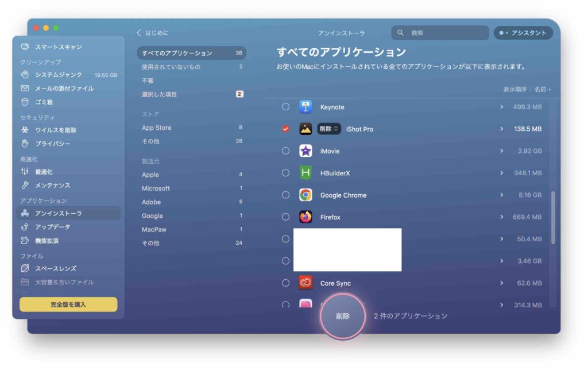Select the Keynote app checkbox

(x=285, y=107)
